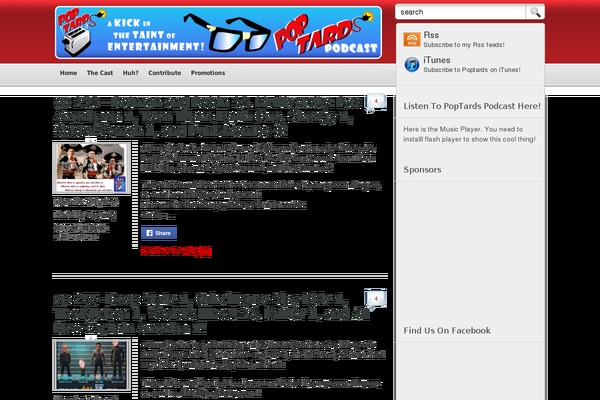
Task: Click 'Find Us On Facebook' heading
Action: tap(447, 330)
